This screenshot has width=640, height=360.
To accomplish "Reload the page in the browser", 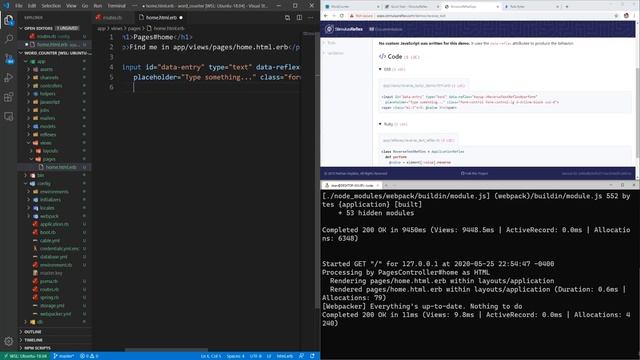I will 342,16.
